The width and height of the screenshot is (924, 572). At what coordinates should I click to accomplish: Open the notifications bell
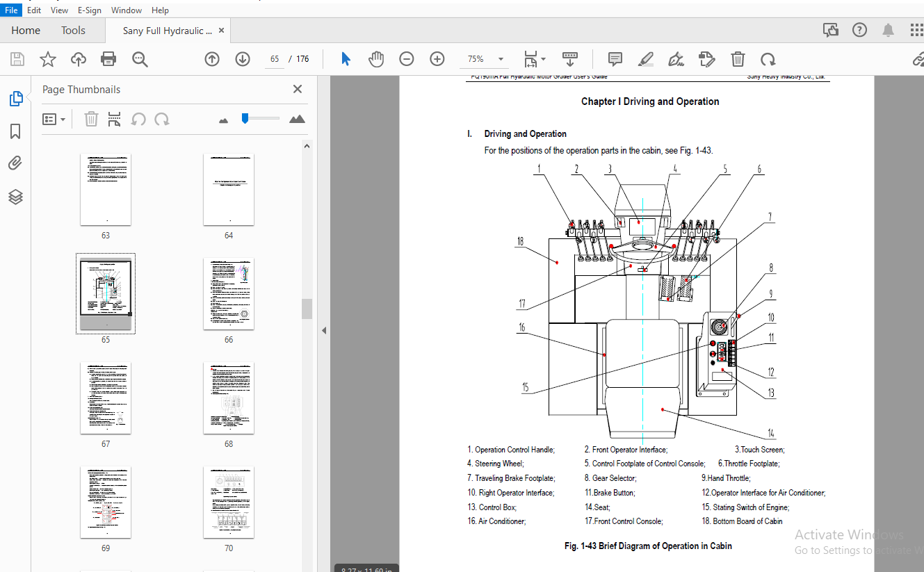(x=889, y=30)
